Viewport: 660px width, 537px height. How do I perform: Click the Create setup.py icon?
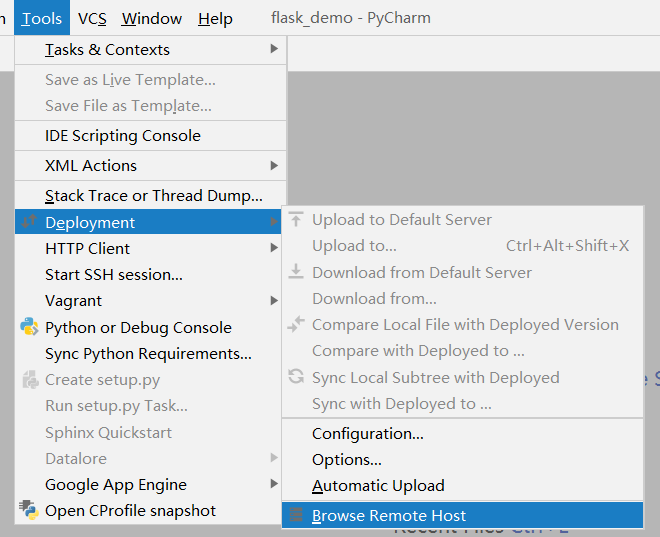point(30,379)
